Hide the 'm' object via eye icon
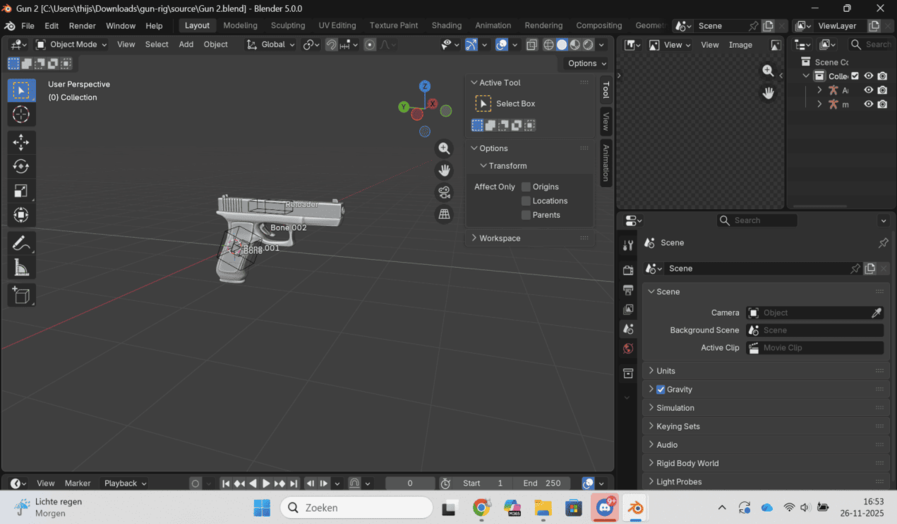This screenshot has height=524, width=897. coord(868,104)
